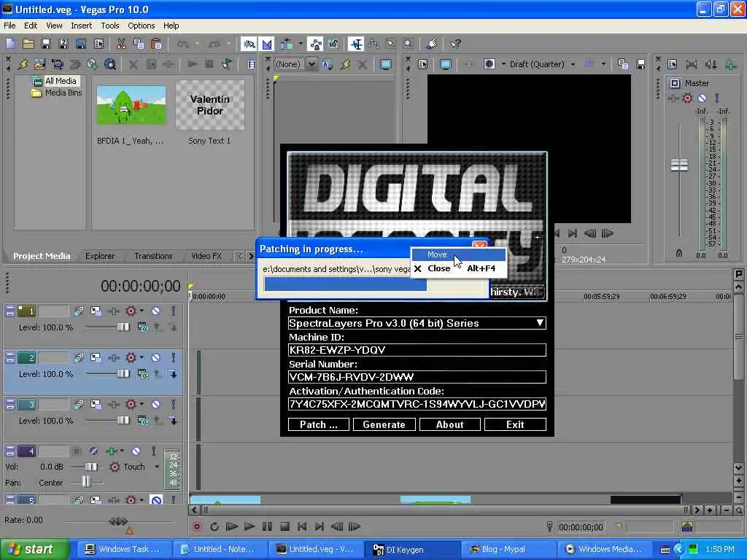Open the Auto Ripple mode dropdown arrow
Screen dimensions: 747x560
pos(300,44)
